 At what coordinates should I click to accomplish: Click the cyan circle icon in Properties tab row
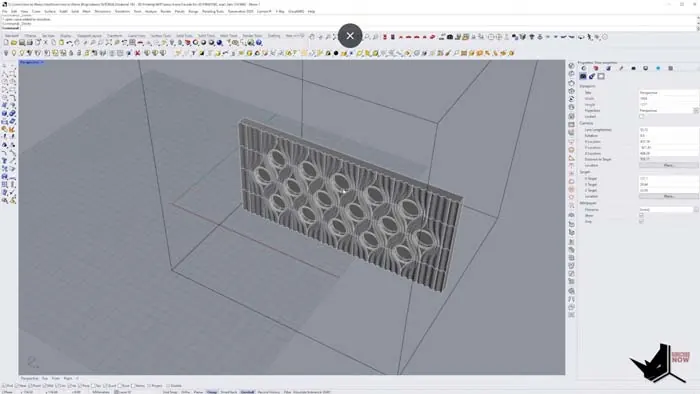pyautogui.click(x=658, y=68)
